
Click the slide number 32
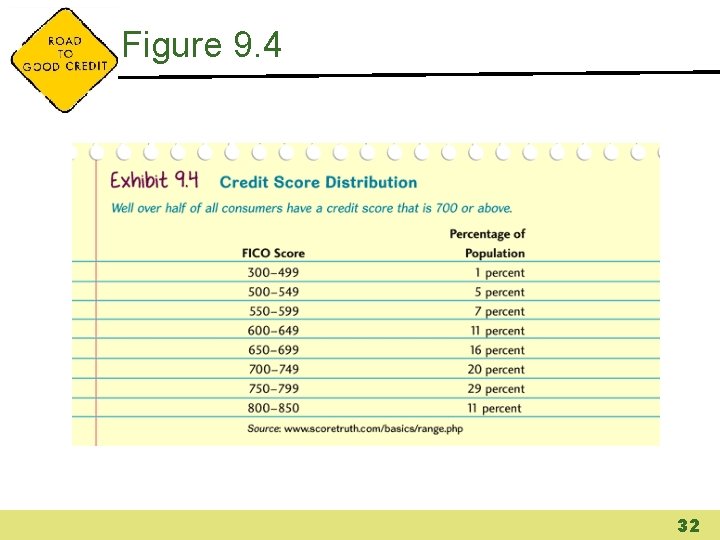click(x=688, y=525)
